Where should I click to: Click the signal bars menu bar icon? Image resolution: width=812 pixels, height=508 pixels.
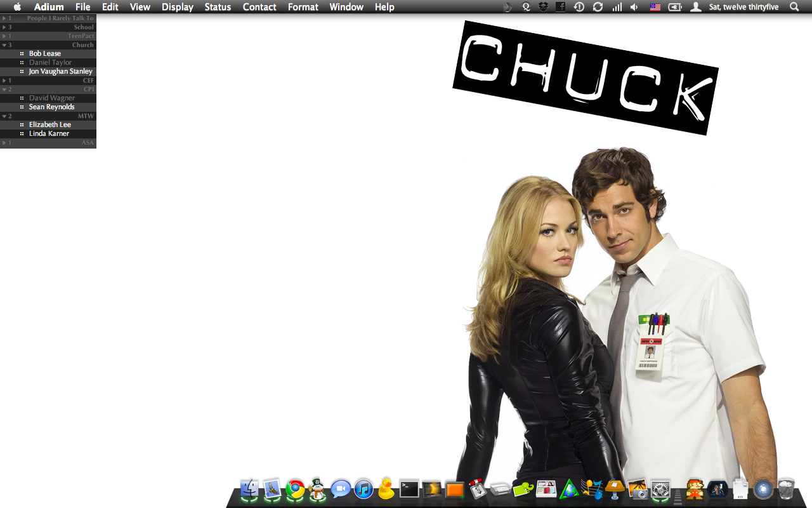point(617,7)
